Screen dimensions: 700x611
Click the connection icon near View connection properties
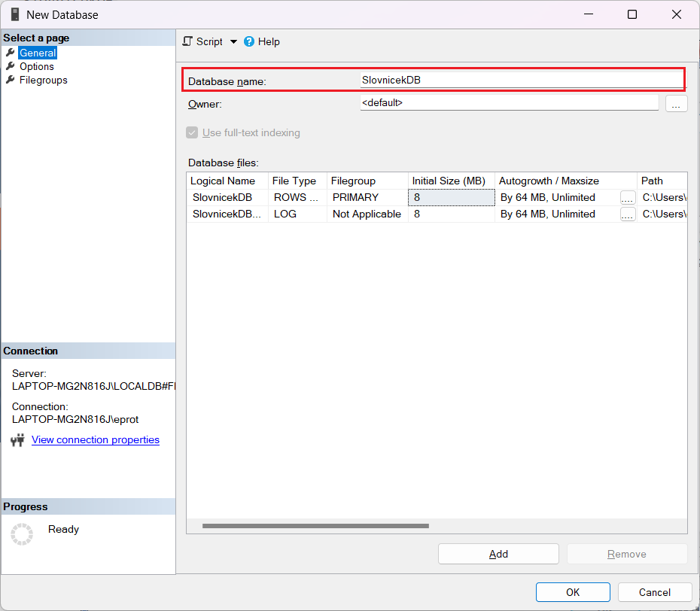coord(18,439)
